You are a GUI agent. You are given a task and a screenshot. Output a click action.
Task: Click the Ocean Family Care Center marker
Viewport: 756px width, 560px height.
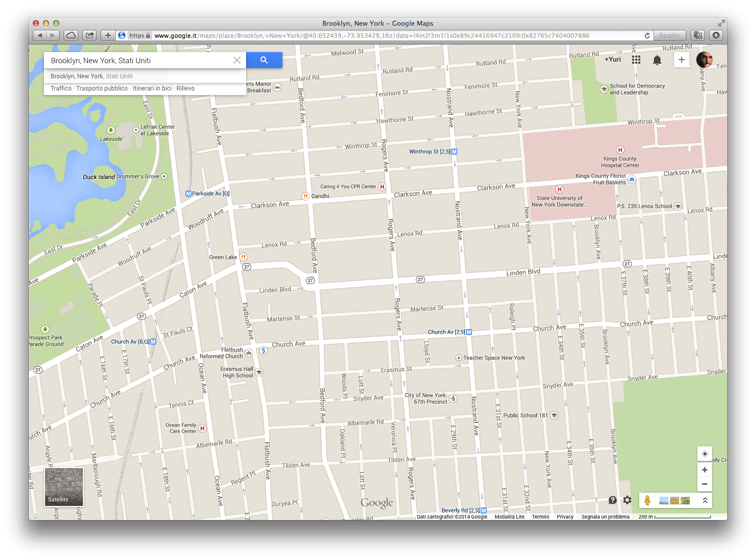(x=202, y=428)
